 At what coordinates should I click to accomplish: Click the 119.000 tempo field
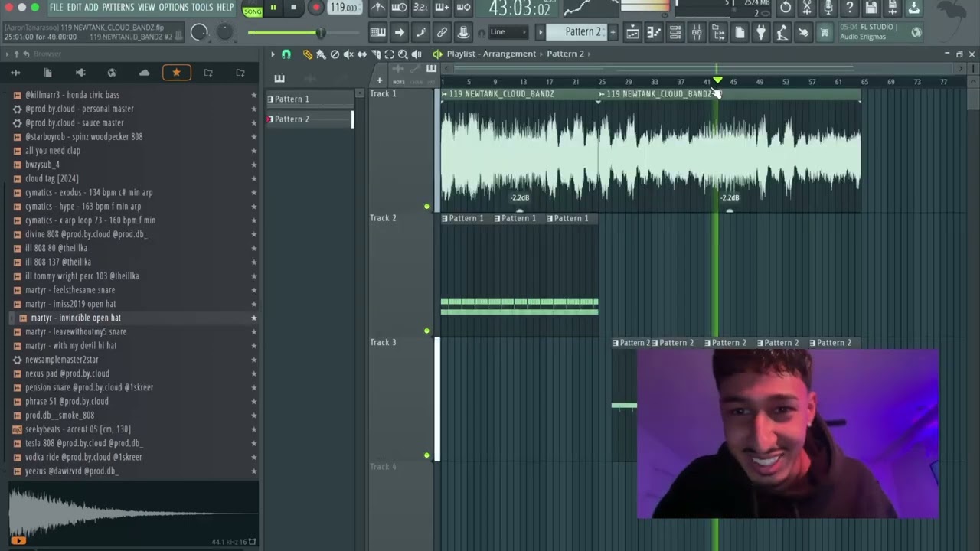[344, 8]
